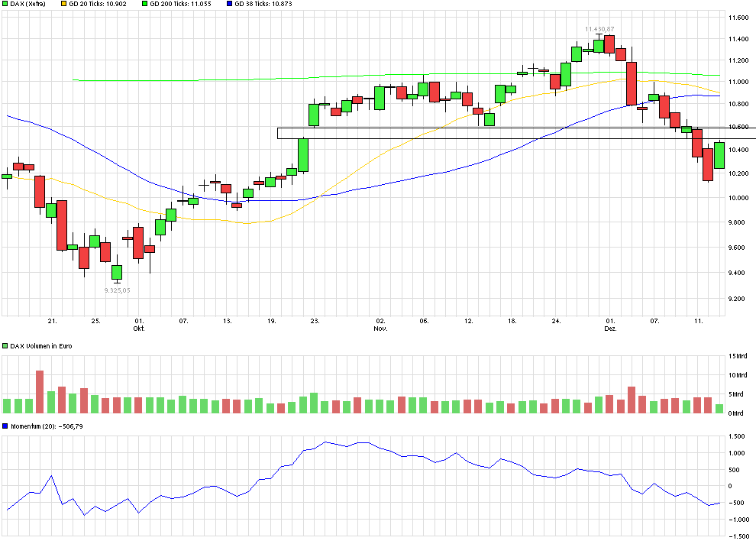756x544 pixels.
Task: Click the '21.' date axis label
Action: point(52,321)
